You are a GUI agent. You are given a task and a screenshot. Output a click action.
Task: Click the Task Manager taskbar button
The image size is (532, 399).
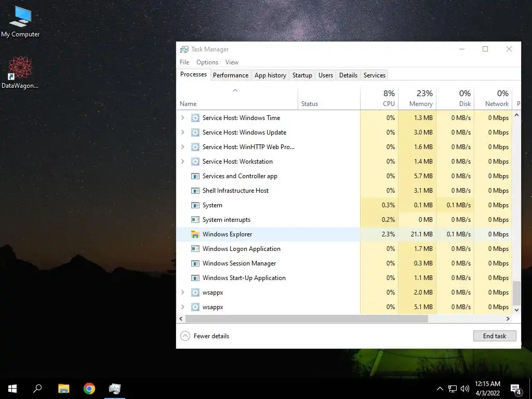(x=115, y=389)
